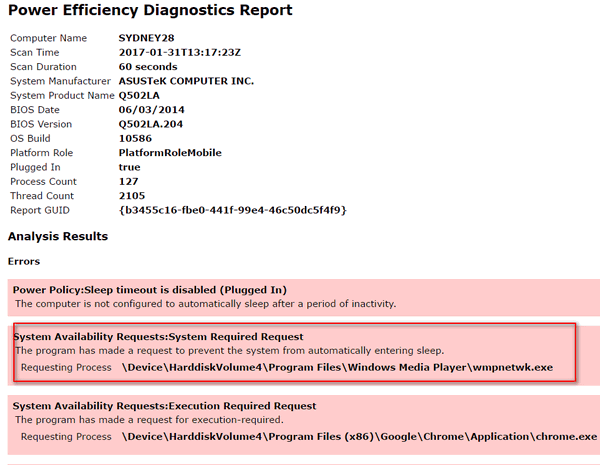Click the 'BIOS Version' label

pyautogui.click(x=41, y=124)
